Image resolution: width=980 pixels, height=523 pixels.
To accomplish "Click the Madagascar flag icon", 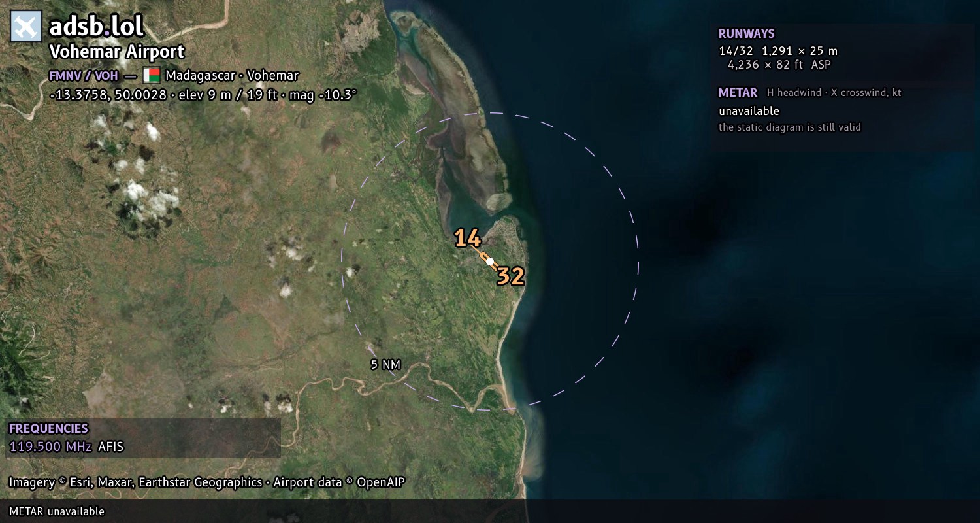I will (x=151, y=75).
